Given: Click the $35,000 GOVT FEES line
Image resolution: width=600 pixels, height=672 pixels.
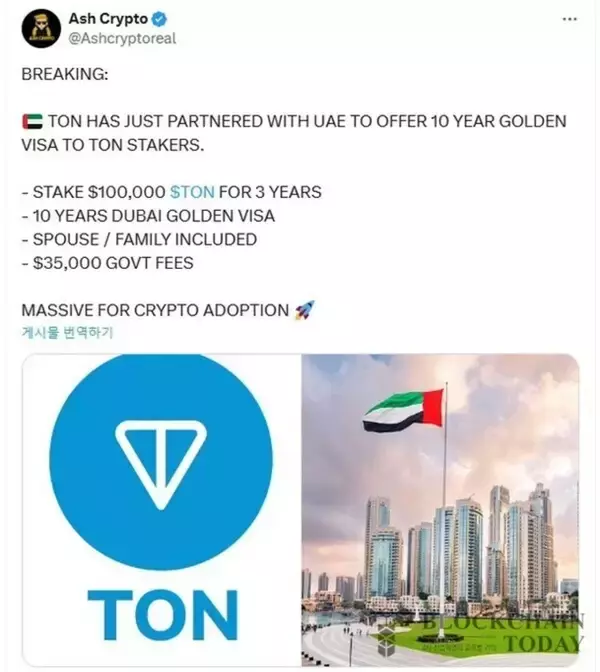Looking at the screenshot, I should pyautogui.click(x=108, y=264).
